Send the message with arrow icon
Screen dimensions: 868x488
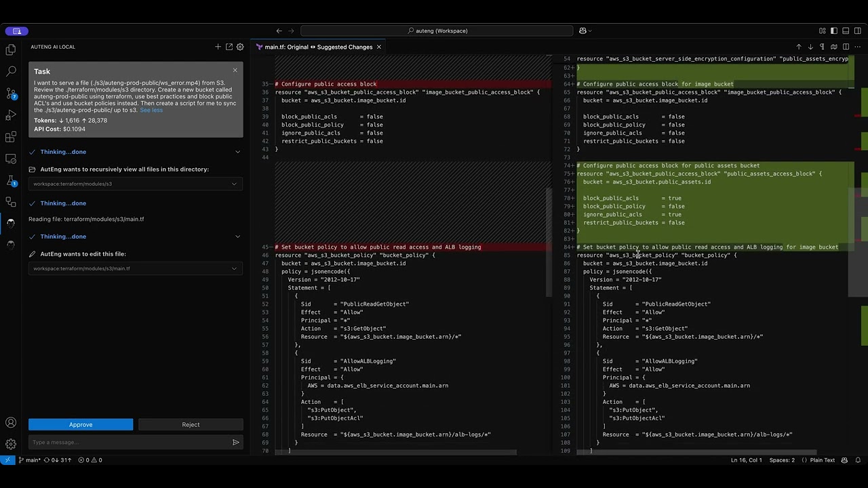[236, 442]
